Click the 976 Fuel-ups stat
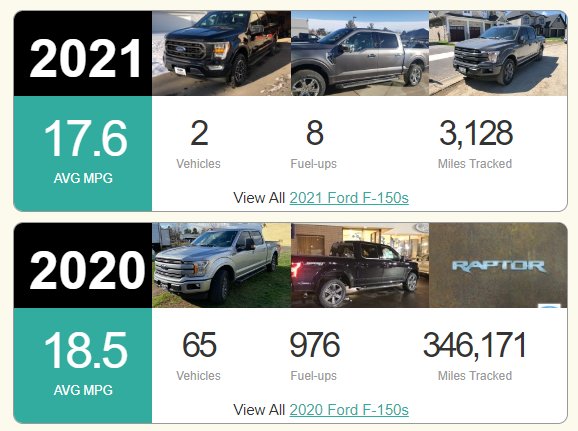The height and width of the screenshot is (431, 578). 314,356
